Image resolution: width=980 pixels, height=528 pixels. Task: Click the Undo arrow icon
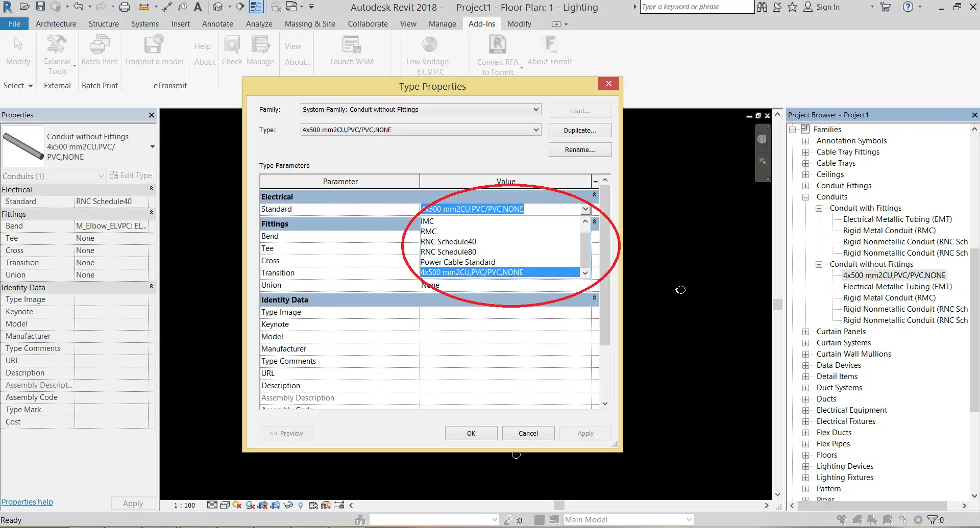pyautogui.click(x=78, y=7)
